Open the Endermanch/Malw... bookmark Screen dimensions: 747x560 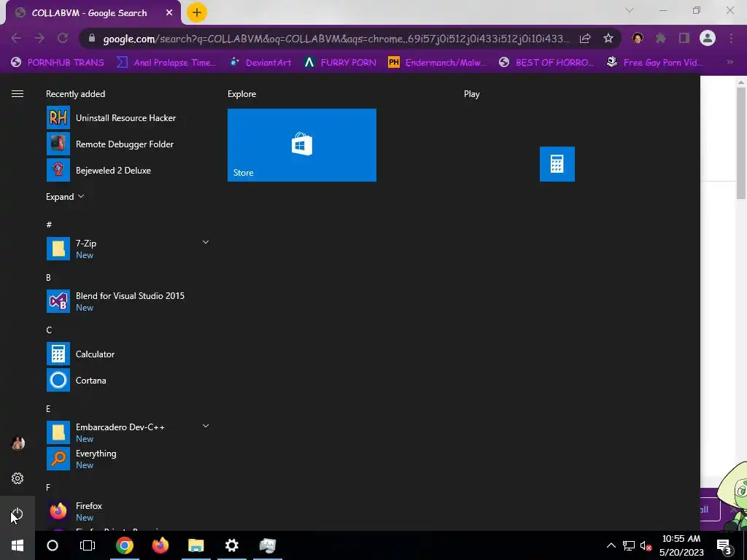438,63
